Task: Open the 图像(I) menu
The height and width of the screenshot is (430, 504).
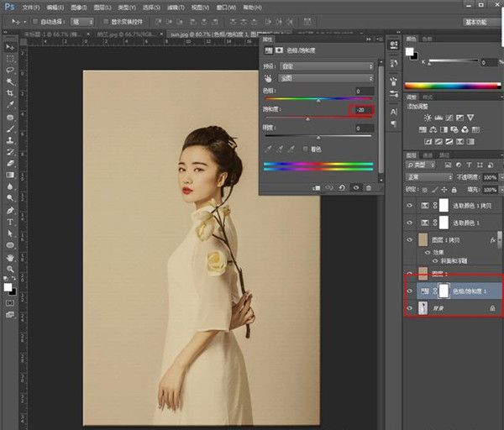Action: pos(79,7)
